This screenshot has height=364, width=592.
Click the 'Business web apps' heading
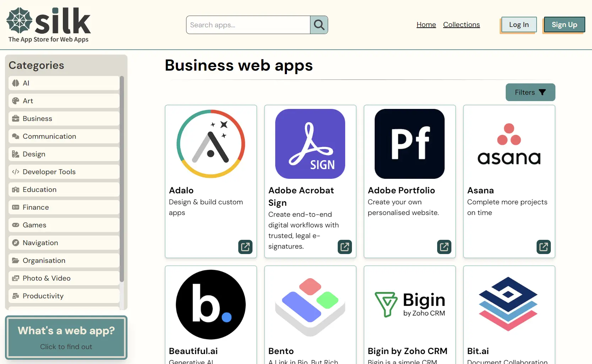239,66
